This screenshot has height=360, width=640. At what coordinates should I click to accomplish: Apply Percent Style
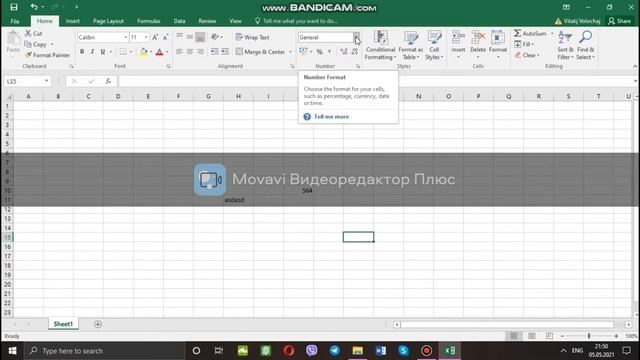pyautogui.click(x=319, y=51)
